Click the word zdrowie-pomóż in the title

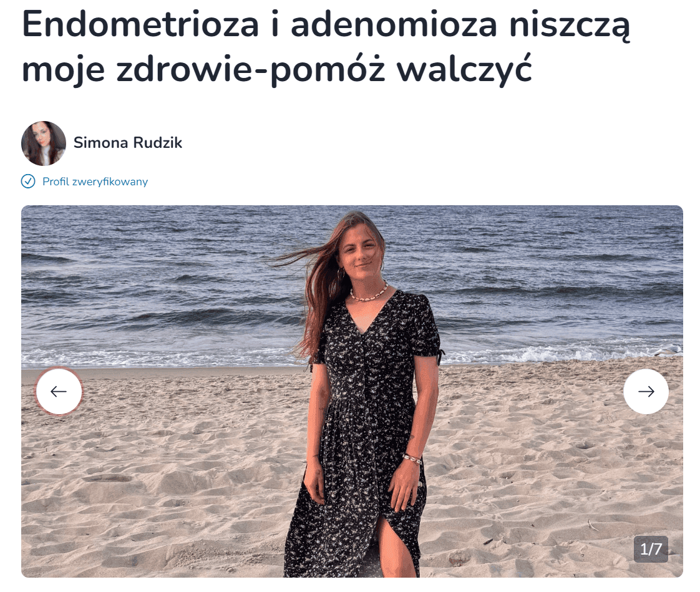click(250, 69)
